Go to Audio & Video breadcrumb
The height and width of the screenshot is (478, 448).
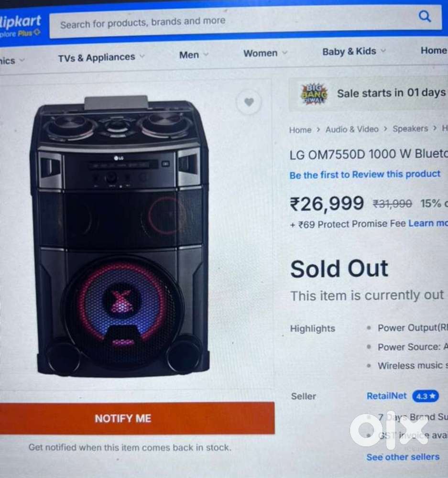[351, 129]
